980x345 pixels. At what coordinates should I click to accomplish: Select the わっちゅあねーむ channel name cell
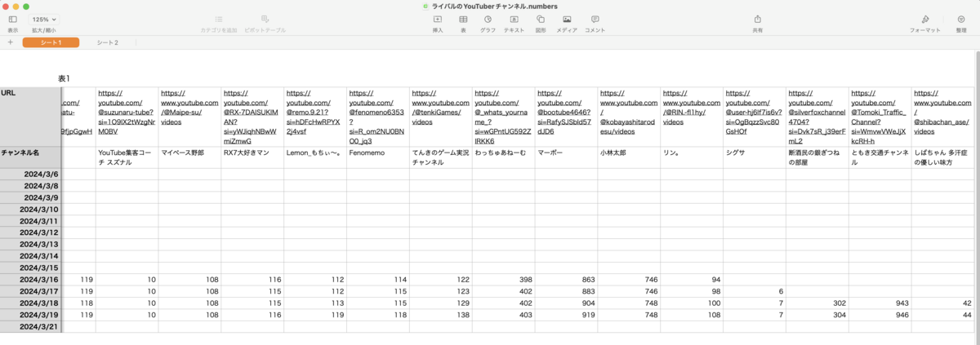click(504, 157)
